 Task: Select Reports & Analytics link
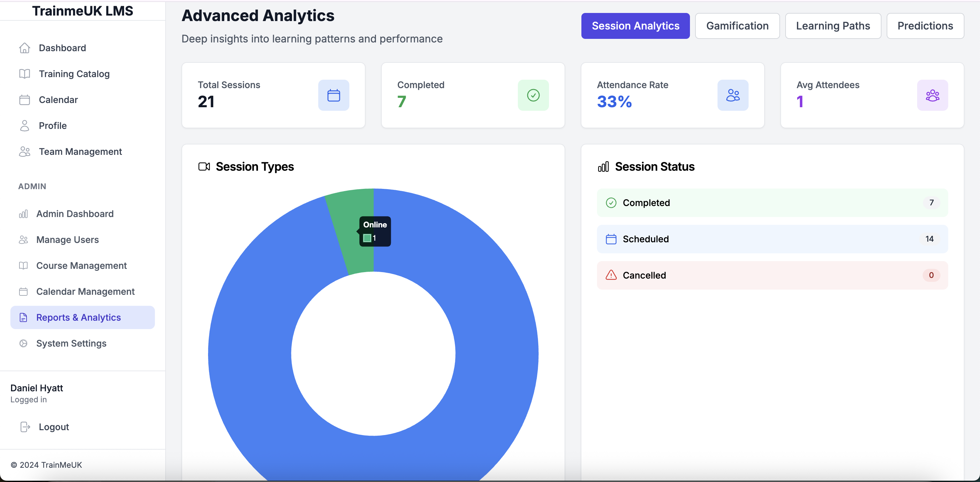pyautogui.click(x=83, y=317)
